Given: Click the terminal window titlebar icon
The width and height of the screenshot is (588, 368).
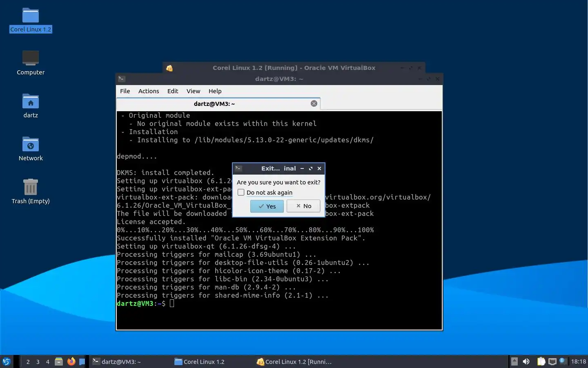Looking at the screenshot, I should pyautogui.click(x=121, y=79).
